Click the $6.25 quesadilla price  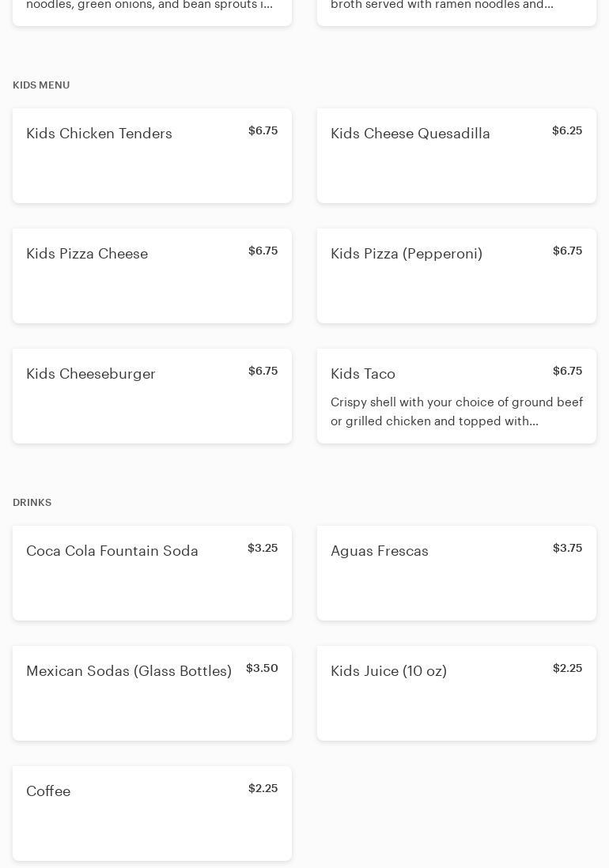coord(567,130)
